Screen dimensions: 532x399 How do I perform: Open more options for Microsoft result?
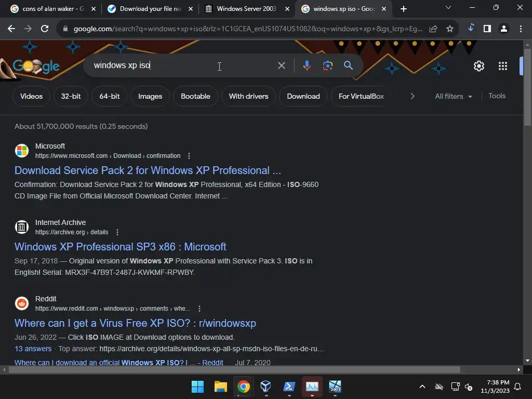point(189,156)
